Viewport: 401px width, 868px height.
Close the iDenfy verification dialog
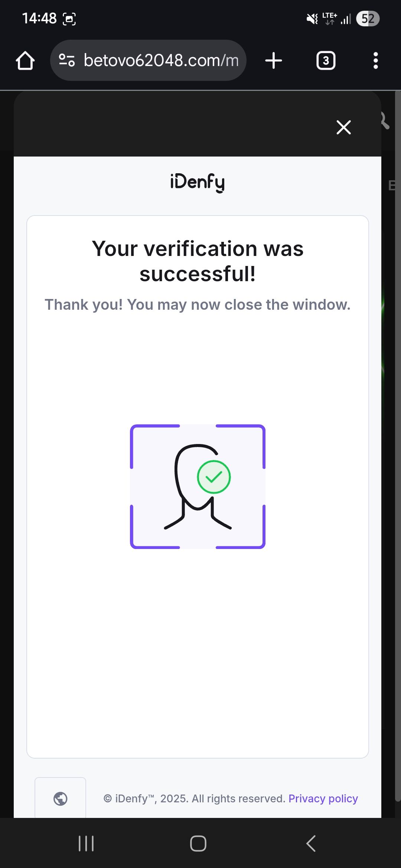tap(343, 127)
